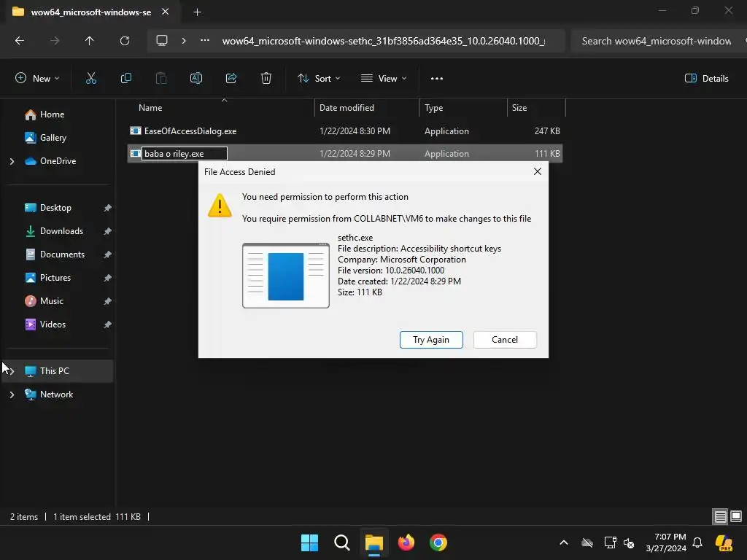Click the Rename icon in toolbar
Screen dimensions: 747x560
point(196,79)
